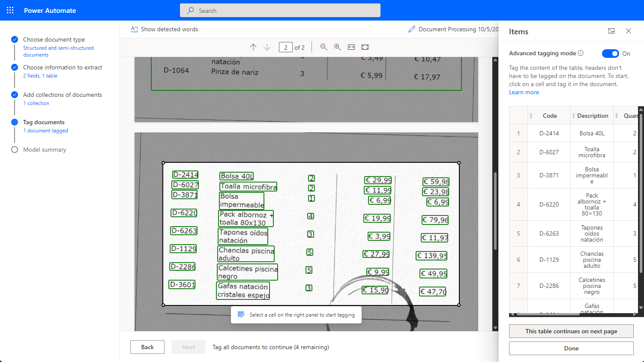The image size is (644, 362).
Task: Zoom in on the document
Action: pyautogui.click(x=338, y=47)
